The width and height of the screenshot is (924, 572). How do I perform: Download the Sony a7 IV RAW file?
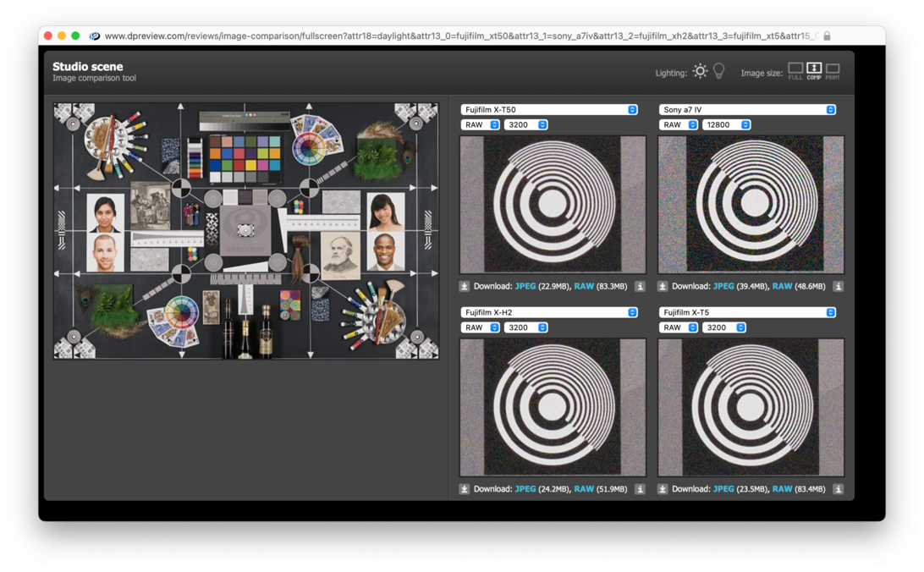tap(782, 287)
